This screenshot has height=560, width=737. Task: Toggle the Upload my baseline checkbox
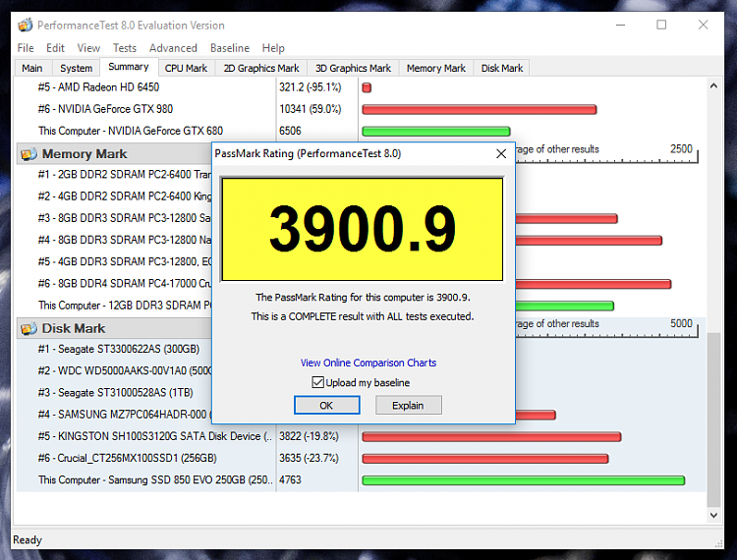point(317,382)
